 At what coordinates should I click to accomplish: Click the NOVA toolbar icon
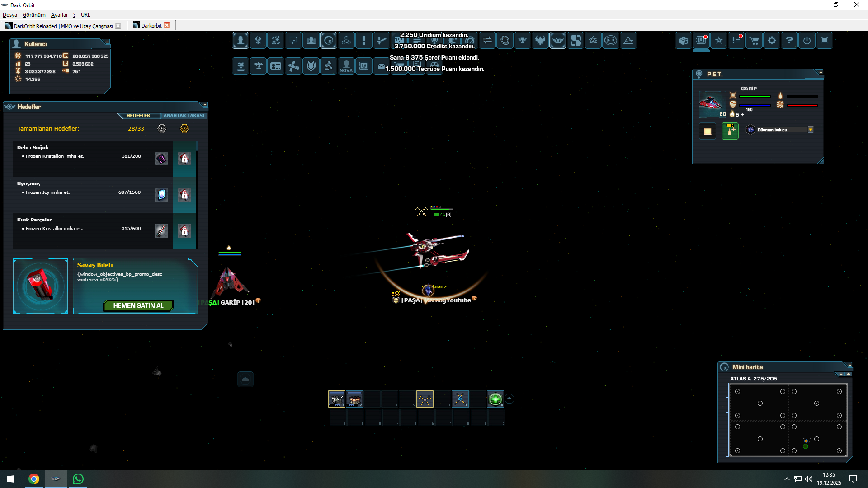(346, 66)
